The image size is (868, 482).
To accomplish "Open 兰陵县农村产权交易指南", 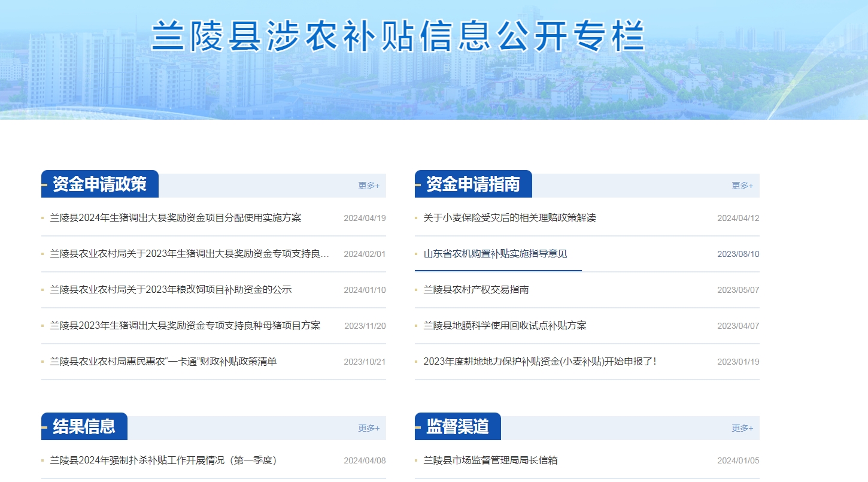I will (x=476, y=290).
